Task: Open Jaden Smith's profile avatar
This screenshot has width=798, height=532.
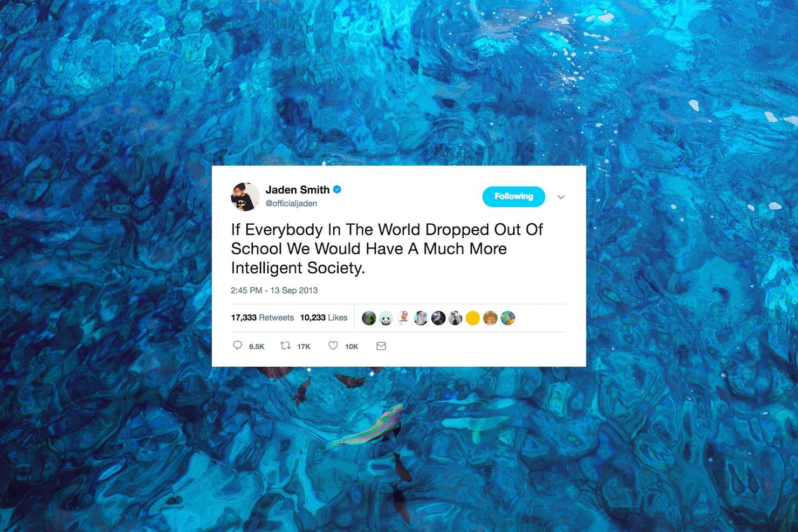Action: (x=245, y=196)
